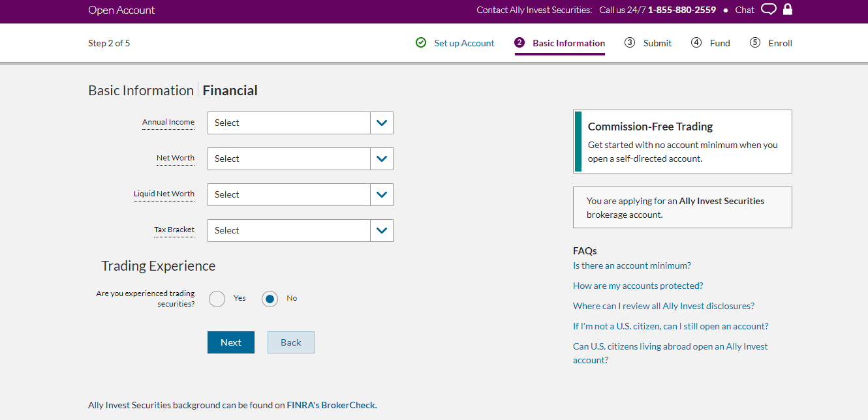The height and width of the screenshot is (420, 868).
Task: Open FAQ about U.S. citizens living abroad
Action: [x=670, y=353]
